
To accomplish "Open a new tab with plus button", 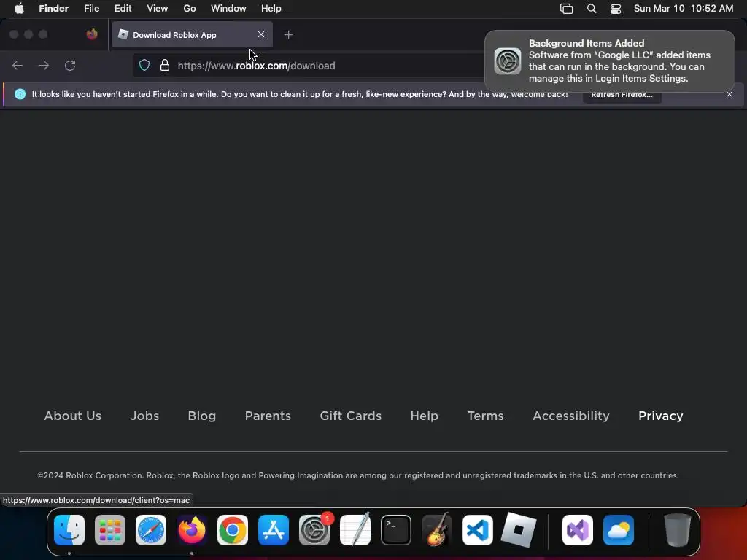I will pyautogui.click(x=288, y=35).
